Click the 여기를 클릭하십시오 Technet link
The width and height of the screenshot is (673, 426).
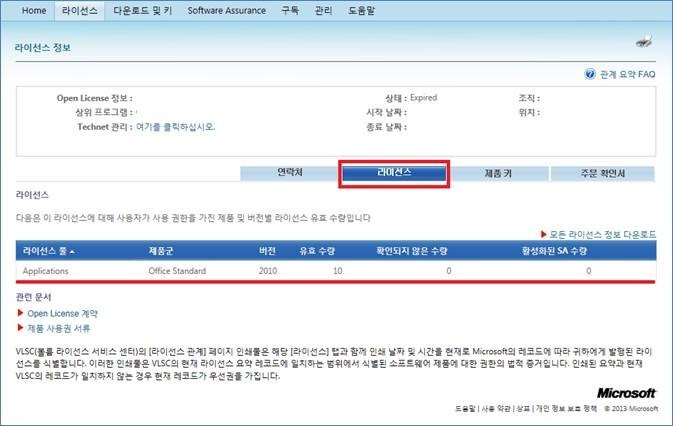tap(176, 127)
